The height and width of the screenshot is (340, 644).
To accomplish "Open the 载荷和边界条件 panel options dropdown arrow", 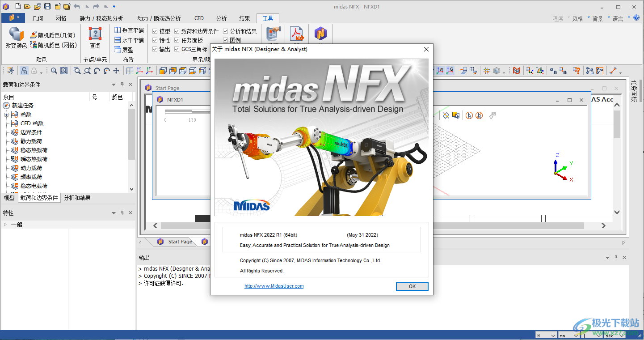I will click(x=114, y=85).
